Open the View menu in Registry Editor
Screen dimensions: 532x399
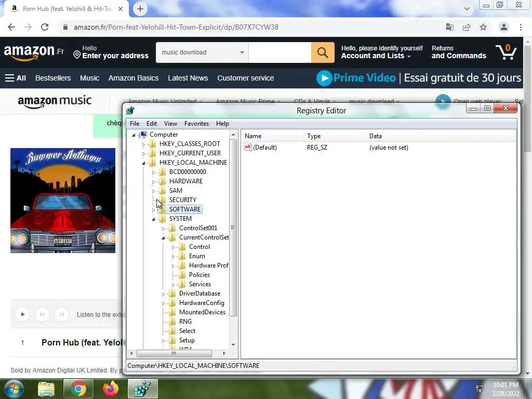point(170,124)
